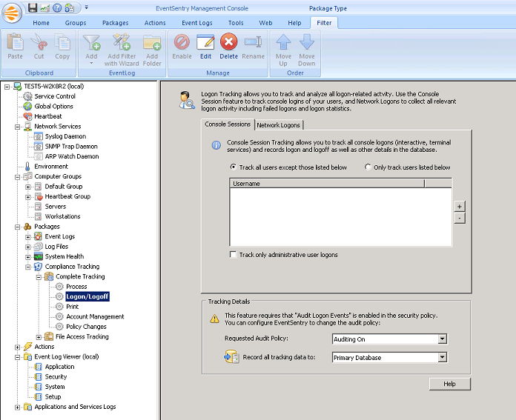Select Track all users except those listed
516x420 pixels.
pyautogui.click(x=234, y=167)
